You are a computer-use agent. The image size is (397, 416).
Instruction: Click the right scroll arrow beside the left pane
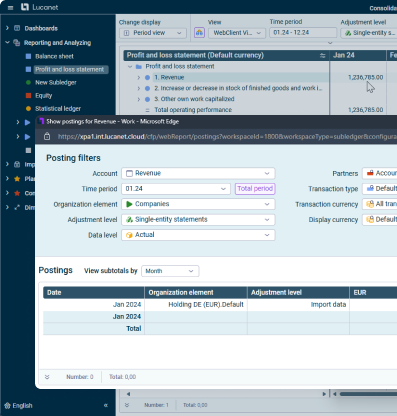(x=324, y=394)
